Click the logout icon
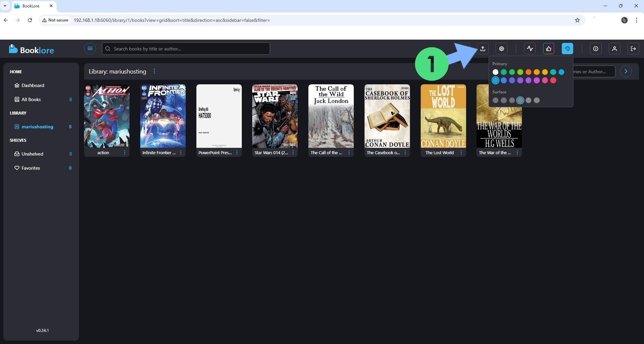This screenshot has width=644, height=344. click(x=633, y=49)
